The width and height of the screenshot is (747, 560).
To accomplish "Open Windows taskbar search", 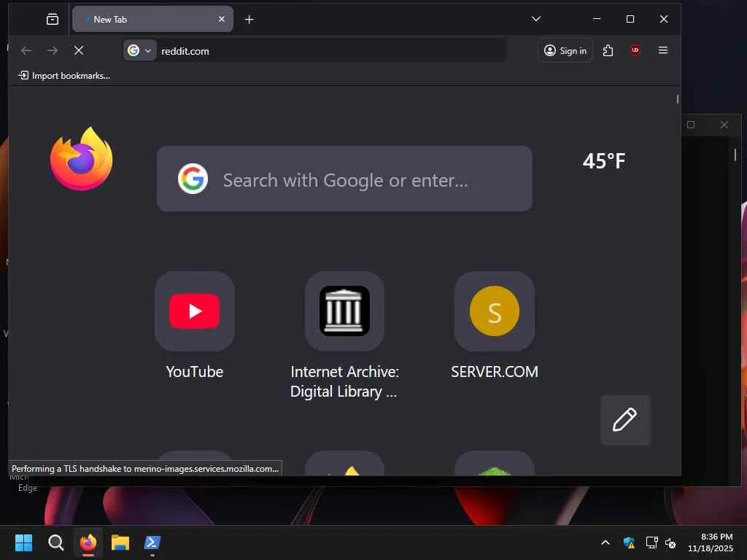I will coord(55,542).
